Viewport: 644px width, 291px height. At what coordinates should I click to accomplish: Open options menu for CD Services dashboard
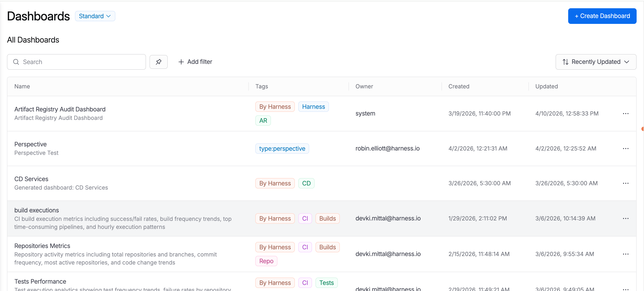626,183
